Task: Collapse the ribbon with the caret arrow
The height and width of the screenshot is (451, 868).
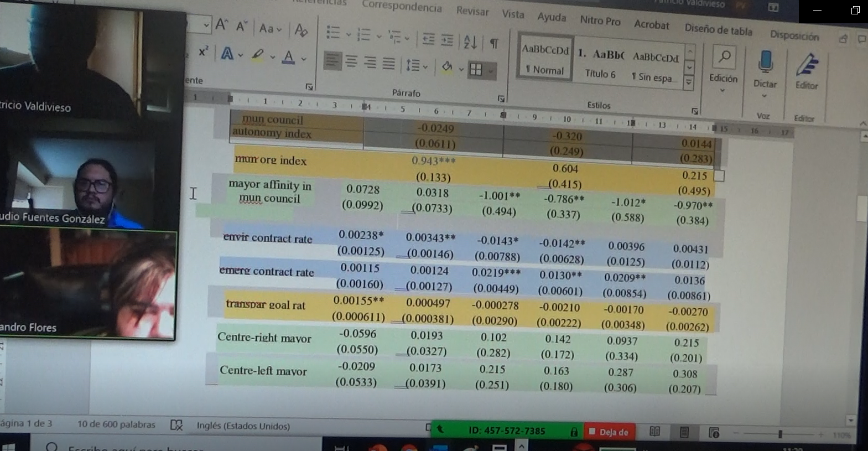Action: point(863,123)
